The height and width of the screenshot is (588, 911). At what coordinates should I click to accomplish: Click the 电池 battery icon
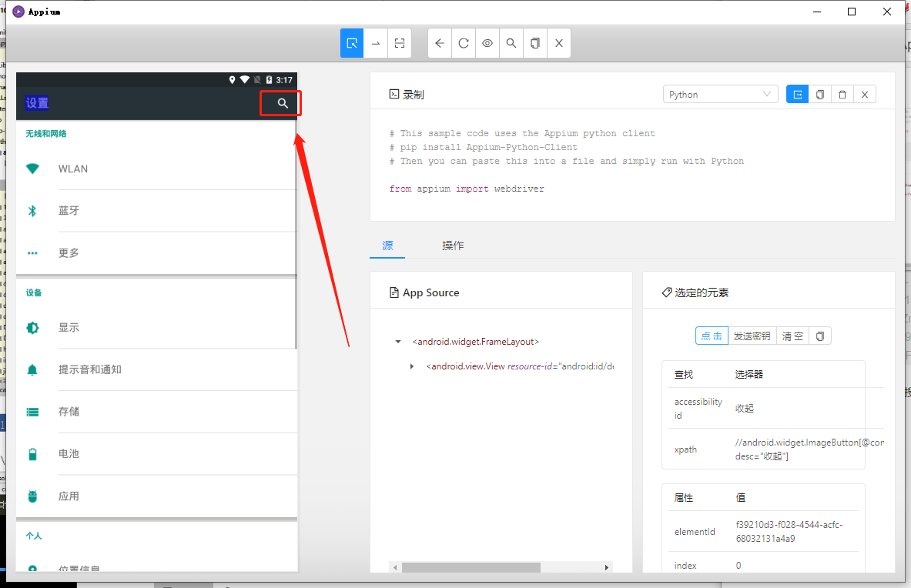pos(32,454)
